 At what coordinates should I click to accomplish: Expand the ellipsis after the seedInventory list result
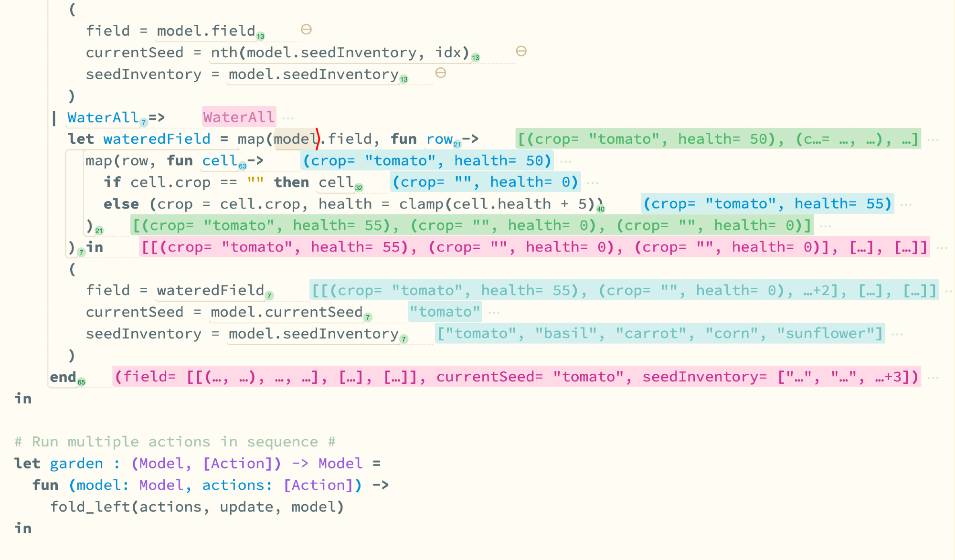coord(897,334)
